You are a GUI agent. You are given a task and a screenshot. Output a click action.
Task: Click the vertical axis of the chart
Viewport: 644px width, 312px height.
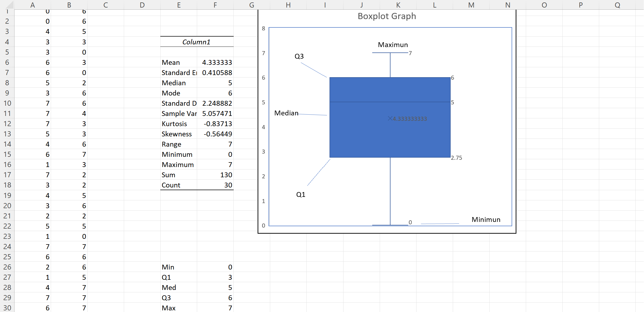(x=263, y=126)
